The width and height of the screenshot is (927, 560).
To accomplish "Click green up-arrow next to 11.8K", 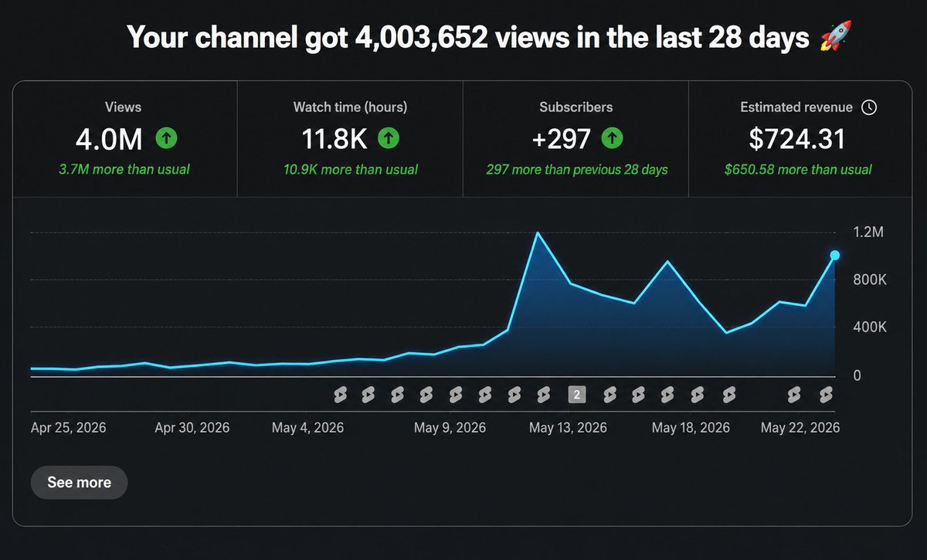I will 389,139.
